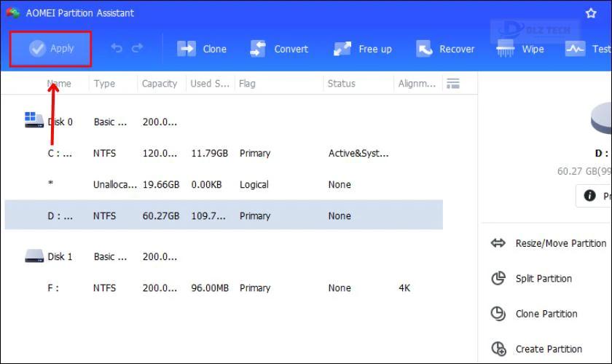612x364 pixels.
Task: Choose Clone Partition in side panel
Action: 546,314
